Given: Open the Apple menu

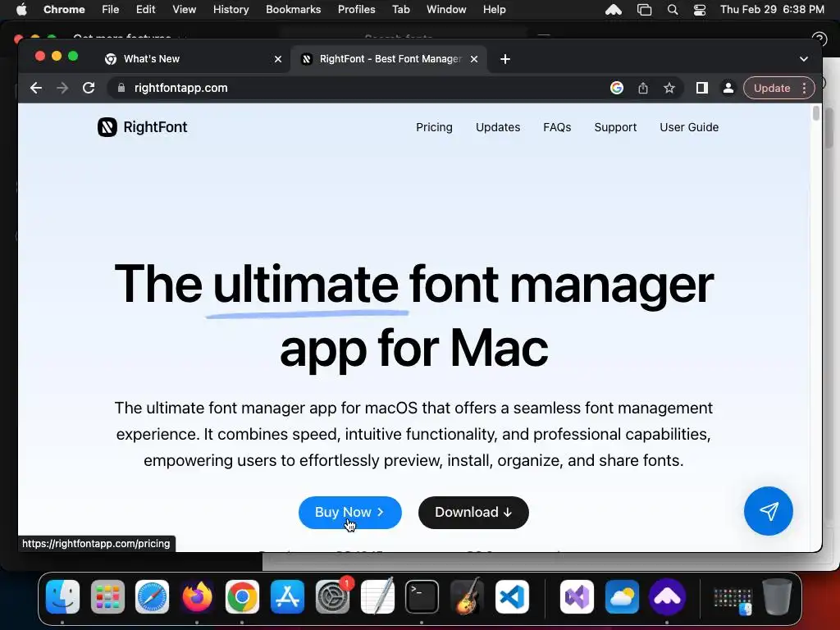Looking at the screenshot, I should 21,10.
